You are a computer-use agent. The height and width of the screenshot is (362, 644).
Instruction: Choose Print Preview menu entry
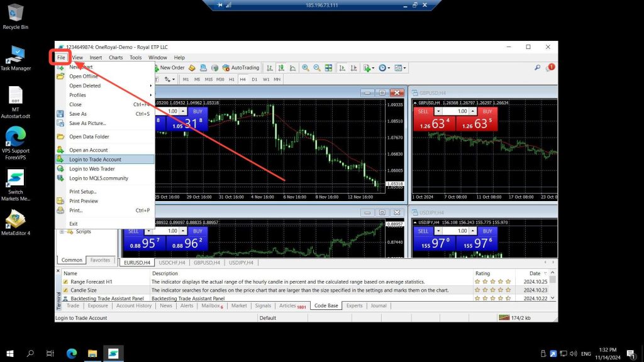[105, 200]
